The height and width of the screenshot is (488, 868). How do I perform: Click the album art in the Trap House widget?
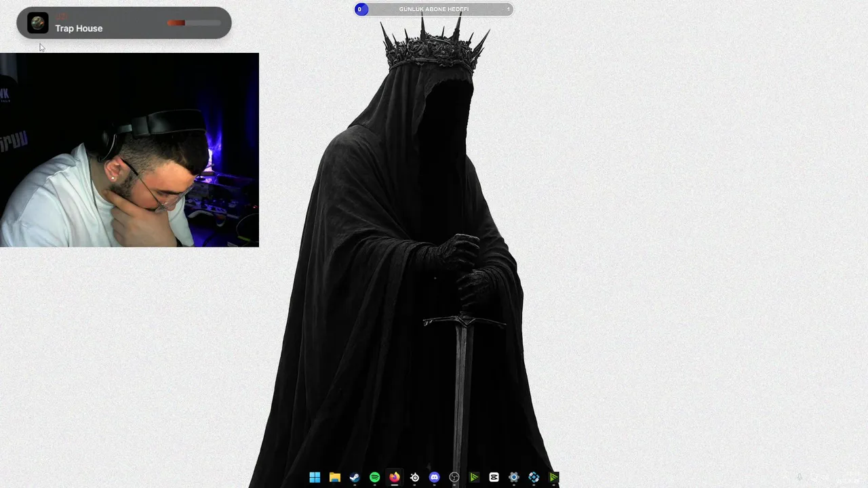tap(37, 23)
